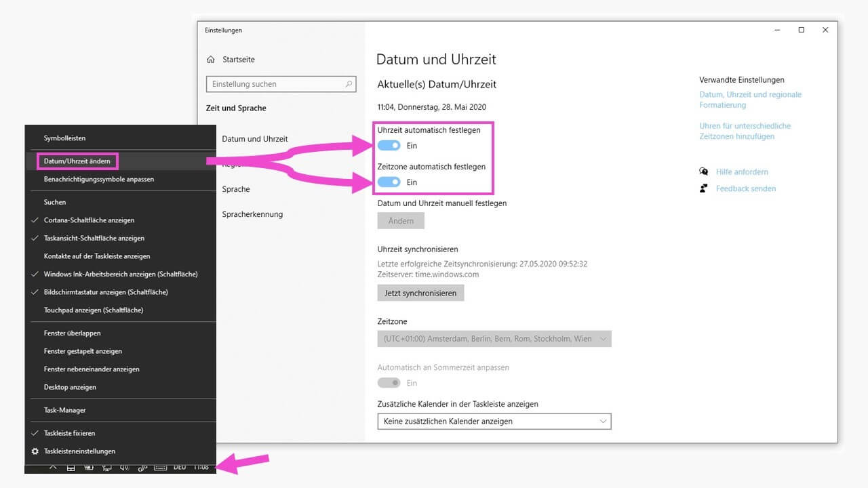
Task: Click the home icon beside Startseite
Action: [211, 60]
